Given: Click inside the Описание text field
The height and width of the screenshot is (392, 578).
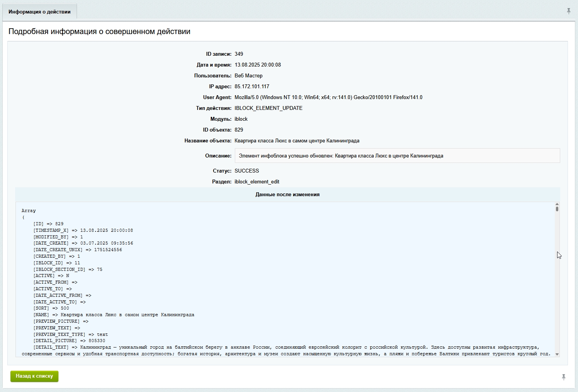Looking at the screenshot, I should click(x=397, y=156).
